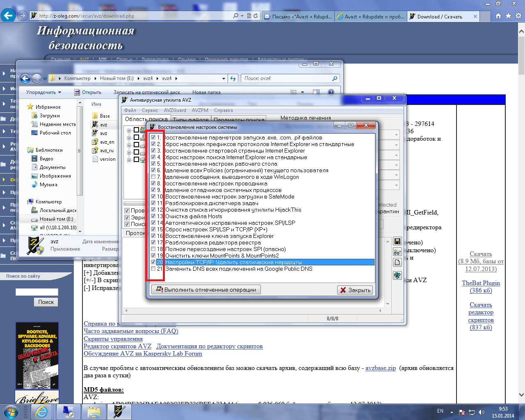Click Выполнить отмеченные операции button
Image resolution: width=525 pixels, height=420 pixels.
(206, 290)
